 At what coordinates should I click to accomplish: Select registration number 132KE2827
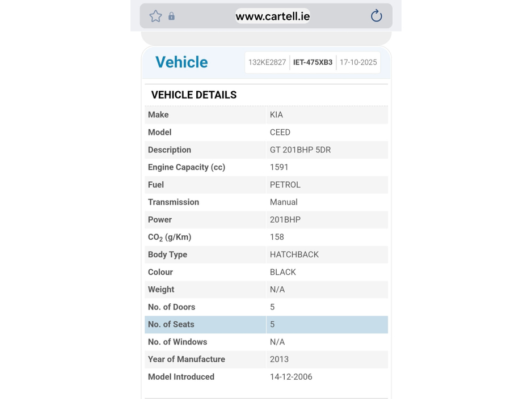(x=267, y=62)
